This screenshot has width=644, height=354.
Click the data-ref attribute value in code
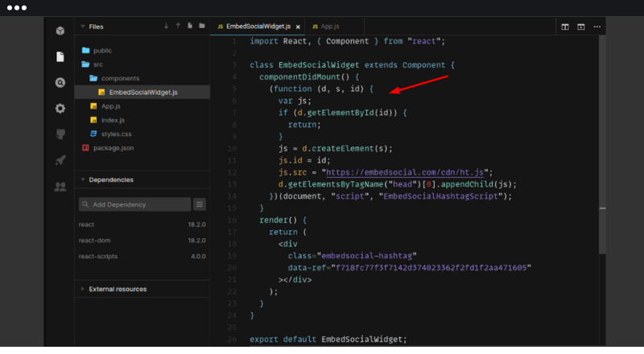point(431,268)
